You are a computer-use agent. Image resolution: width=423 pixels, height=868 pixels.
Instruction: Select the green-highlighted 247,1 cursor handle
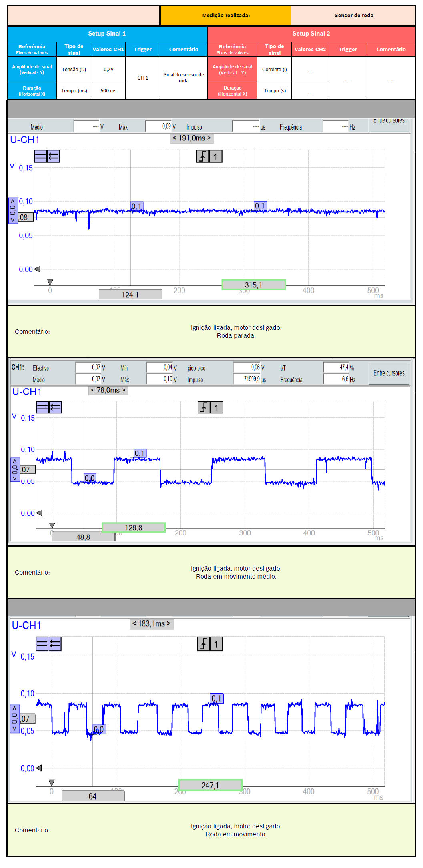[x=210, y=785]
